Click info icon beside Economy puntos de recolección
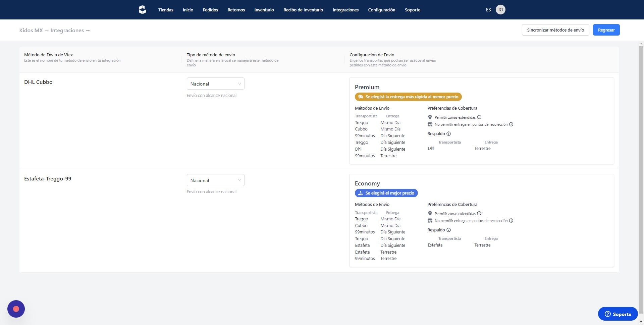The image size is (644, 325). coord(511,221)
